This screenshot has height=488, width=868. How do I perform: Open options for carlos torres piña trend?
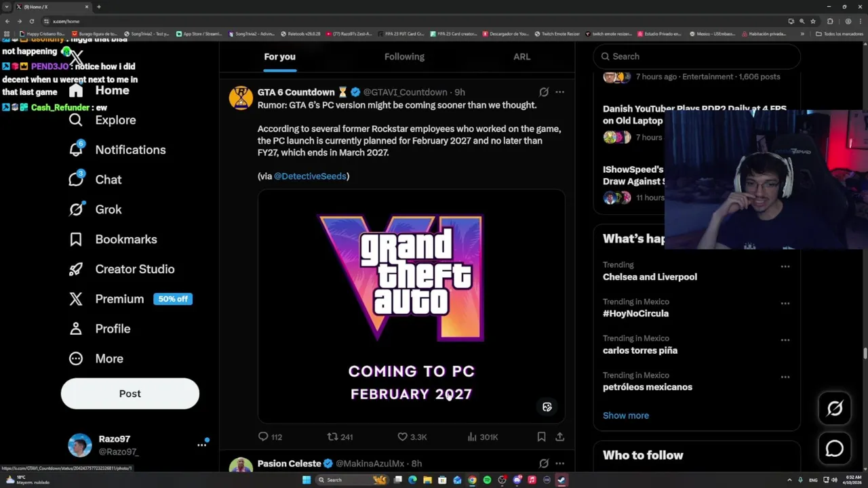(x=785, y=340)
